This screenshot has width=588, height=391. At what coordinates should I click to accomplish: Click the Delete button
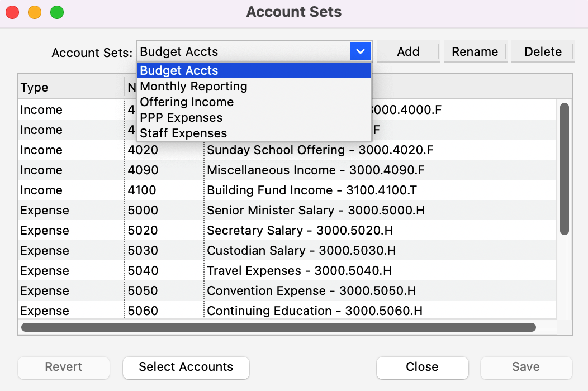click(x=542, y=51)
